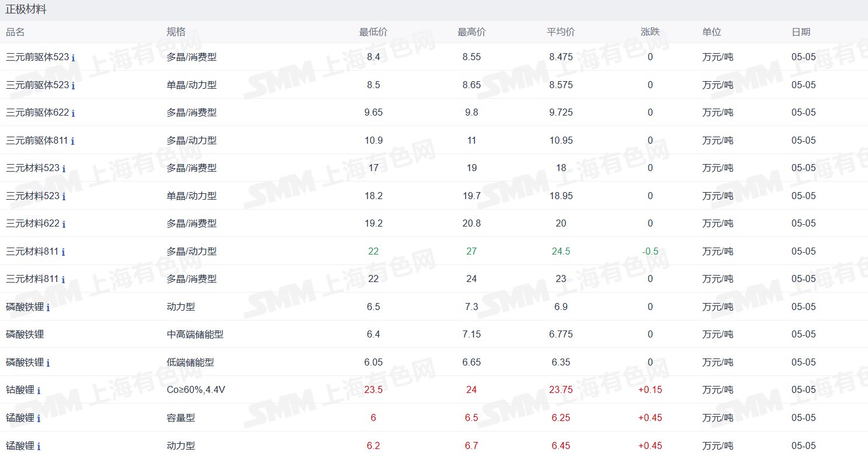Screen dimensions: 868x456
Task: Select red highest price 6.7
Action: 471,446
